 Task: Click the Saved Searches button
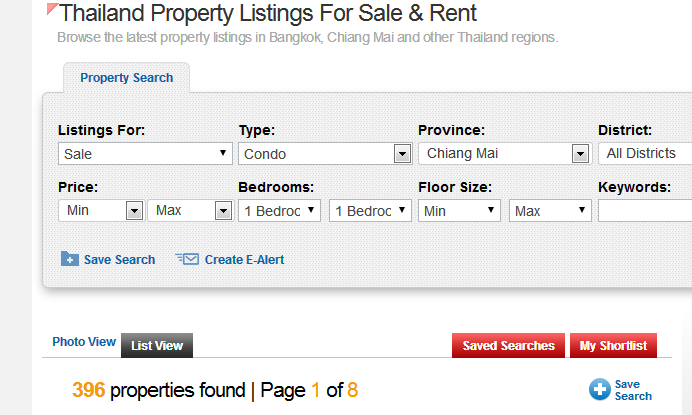tap(508, 345)
